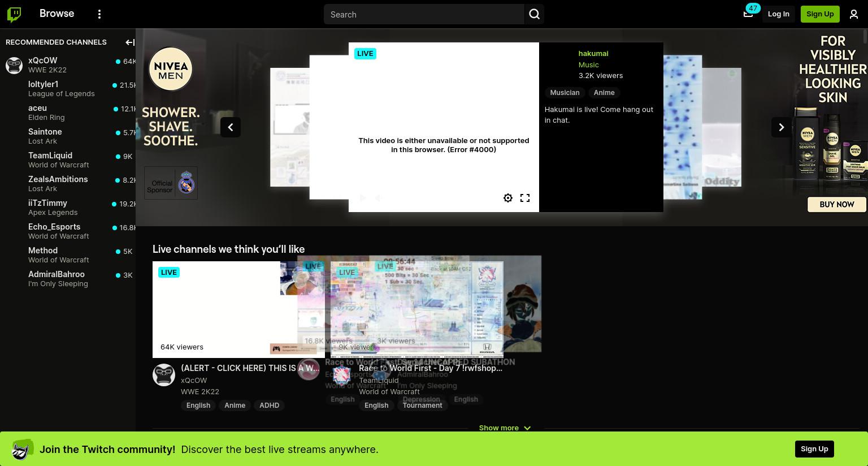The height and width of the screenshot is (466, 868).
Task: Select English tag on TeamLiquid card
Action: click(x=376, y=405)
